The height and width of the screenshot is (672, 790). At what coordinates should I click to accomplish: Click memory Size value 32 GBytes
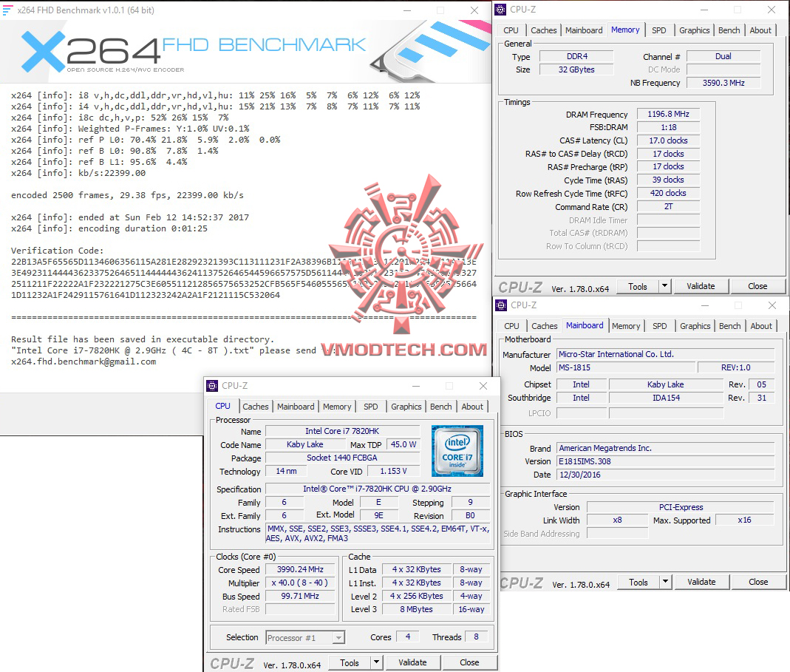coord(576,69)
